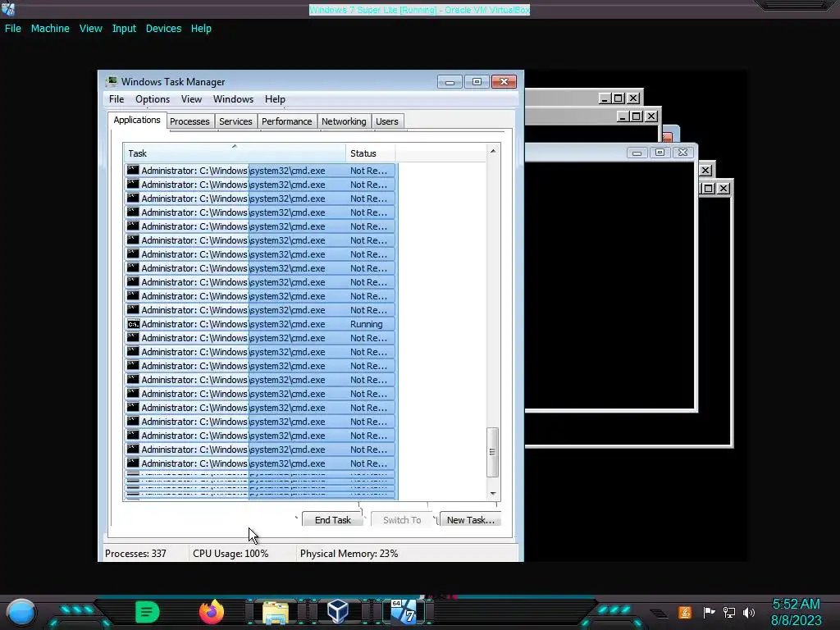Image resolution: width=840 pixels, height=630 pixels.
Task: Click the Processes: 337 status text
Action: (x=135, y=554)
